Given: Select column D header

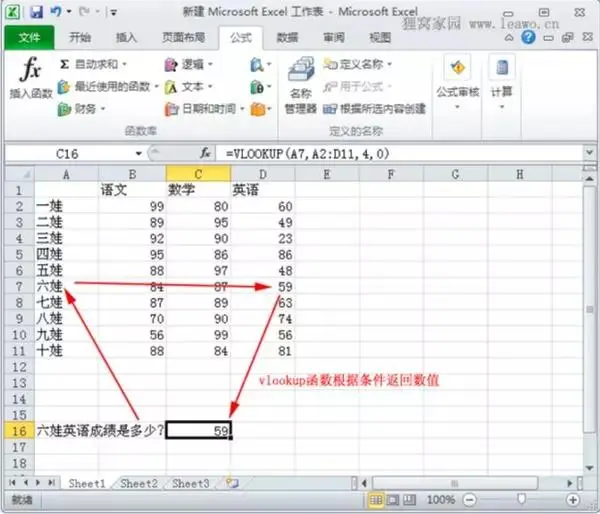Looking at the screenshot, I should click(x=263, y=174).
